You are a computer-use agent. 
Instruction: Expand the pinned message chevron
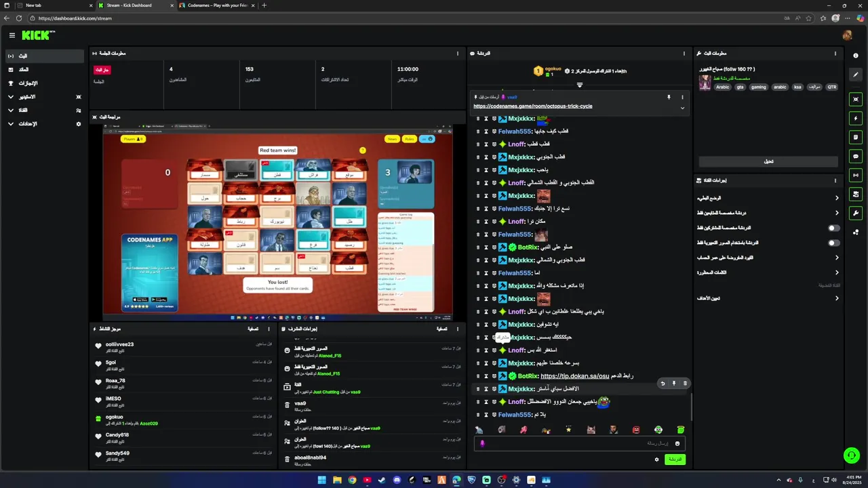click(x=682, y=108)
